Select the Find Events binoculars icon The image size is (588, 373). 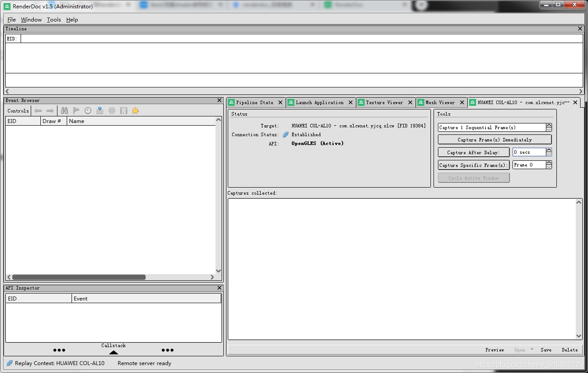[65, 110]
